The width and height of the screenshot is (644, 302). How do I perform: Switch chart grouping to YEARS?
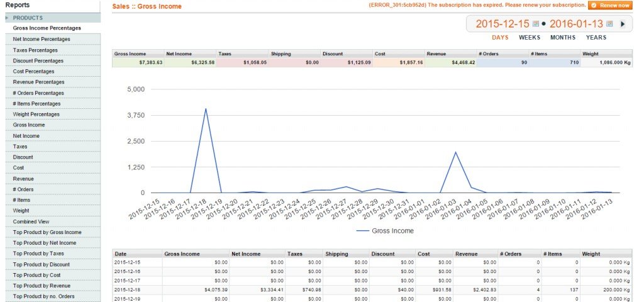point(596,38)
